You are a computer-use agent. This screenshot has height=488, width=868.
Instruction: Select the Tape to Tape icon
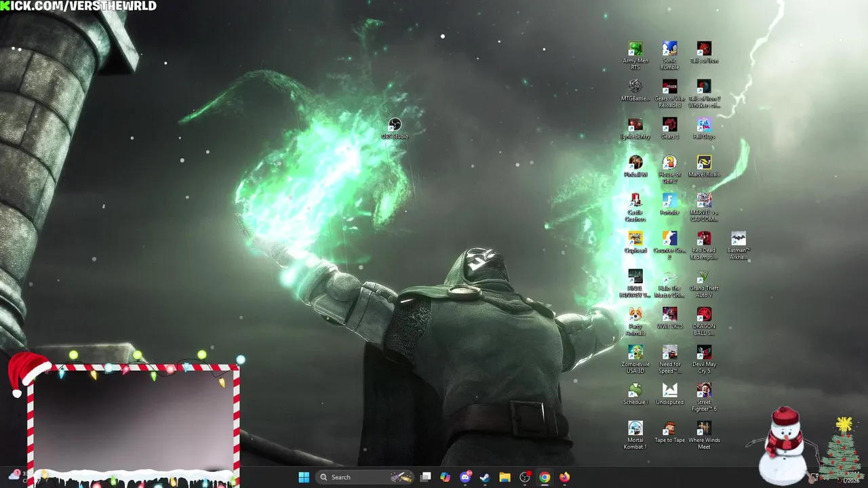pos(669,432)
